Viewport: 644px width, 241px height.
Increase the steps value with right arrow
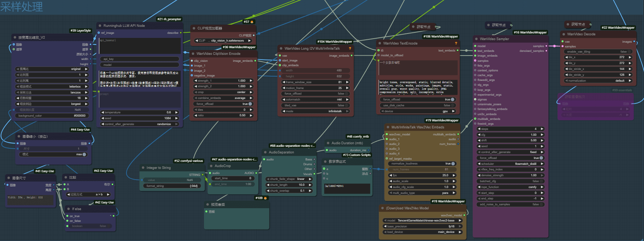(x=542, y=129)
